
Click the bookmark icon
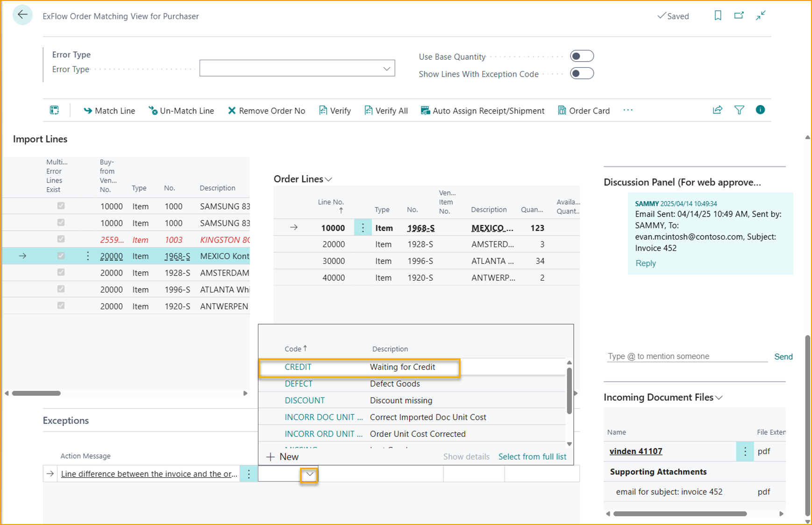pyautogui.click(x=718, y=16)
